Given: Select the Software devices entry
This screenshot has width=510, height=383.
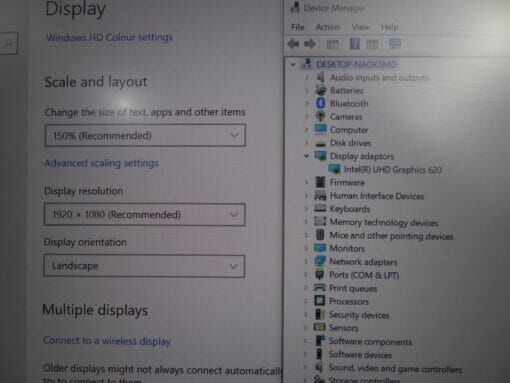Looking at the screenshot, I should [x=360, y=355].
